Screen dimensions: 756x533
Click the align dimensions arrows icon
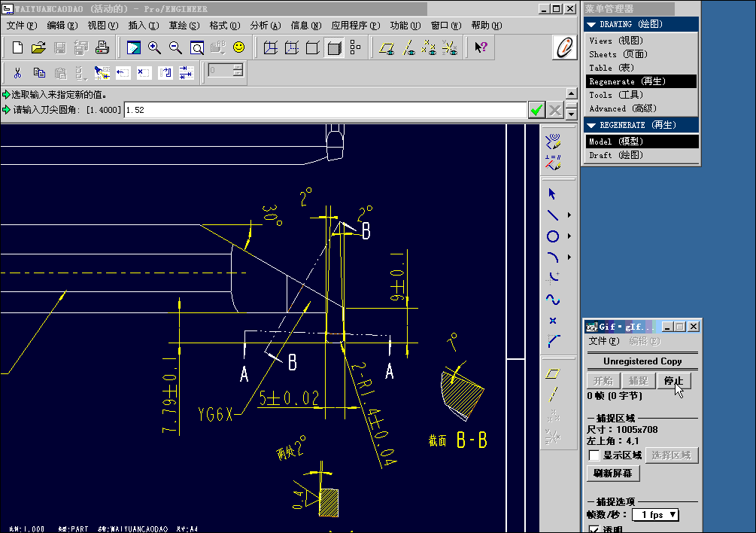tap(186, 73)
